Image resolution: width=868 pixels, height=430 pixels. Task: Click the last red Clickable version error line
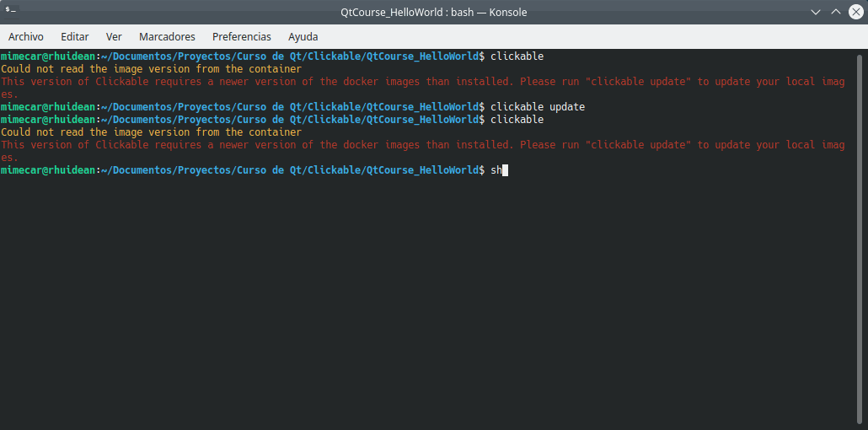(421, 145)
